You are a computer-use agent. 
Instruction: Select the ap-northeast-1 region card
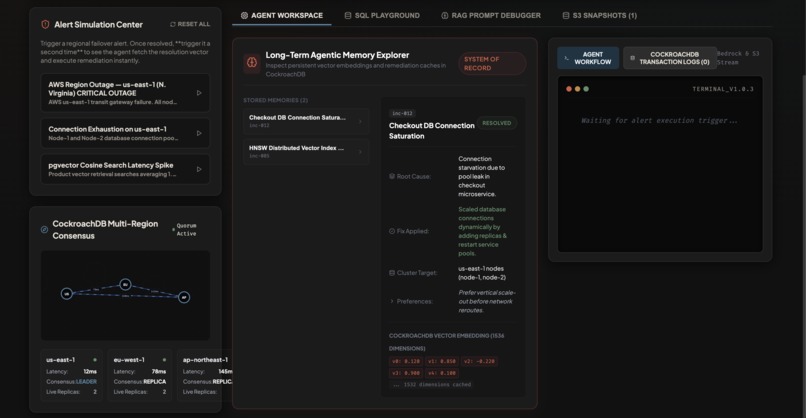pyautogui.click(x=205, y=375)
